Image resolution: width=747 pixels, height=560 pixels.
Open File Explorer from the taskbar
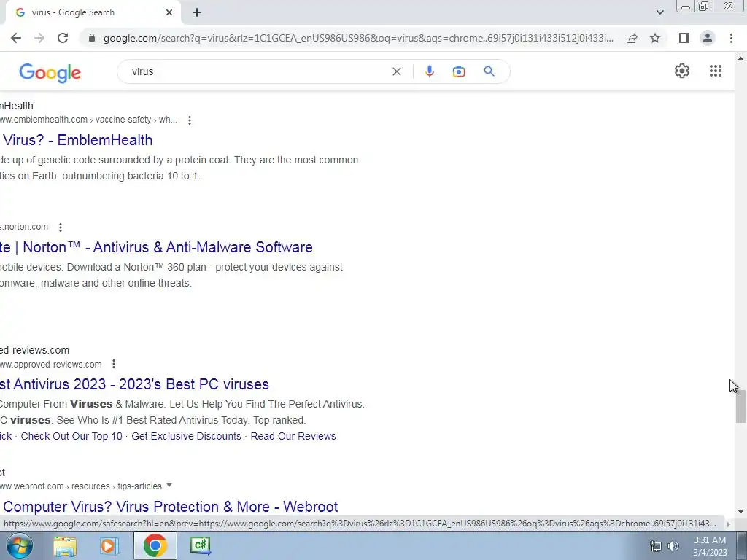(65, 545)
